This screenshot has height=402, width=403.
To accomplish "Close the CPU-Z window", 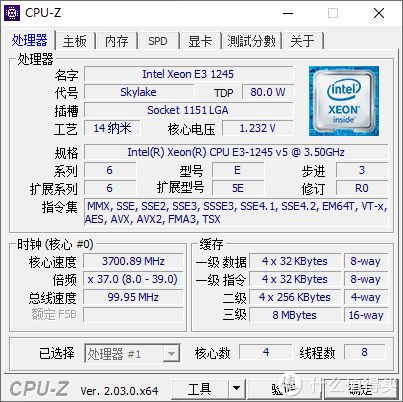I will pos(379,13).
